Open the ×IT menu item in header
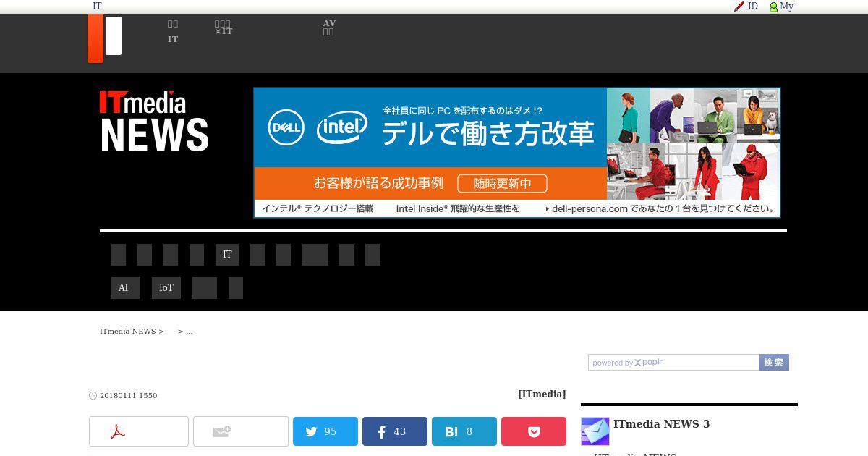868x456 pixels. [x=224, y=28]
